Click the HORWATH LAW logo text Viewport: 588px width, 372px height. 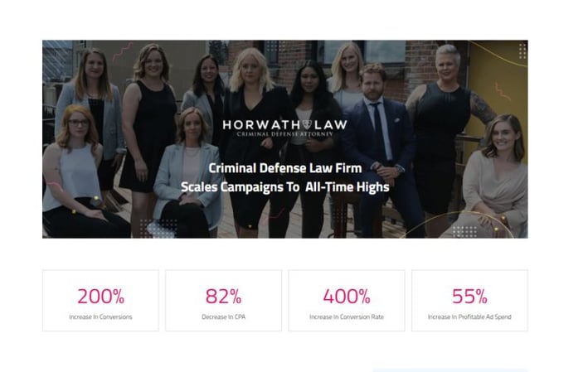click(284, 125)
